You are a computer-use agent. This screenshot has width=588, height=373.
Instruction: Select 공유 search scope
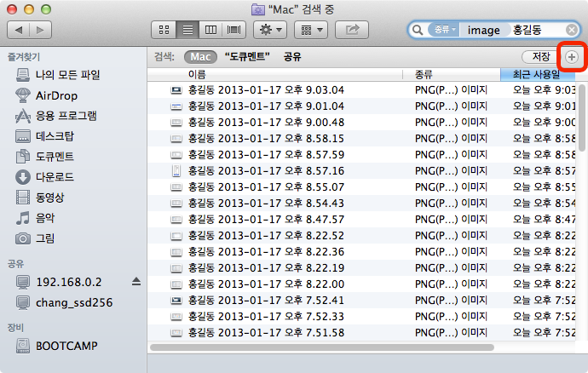[292, 57]
